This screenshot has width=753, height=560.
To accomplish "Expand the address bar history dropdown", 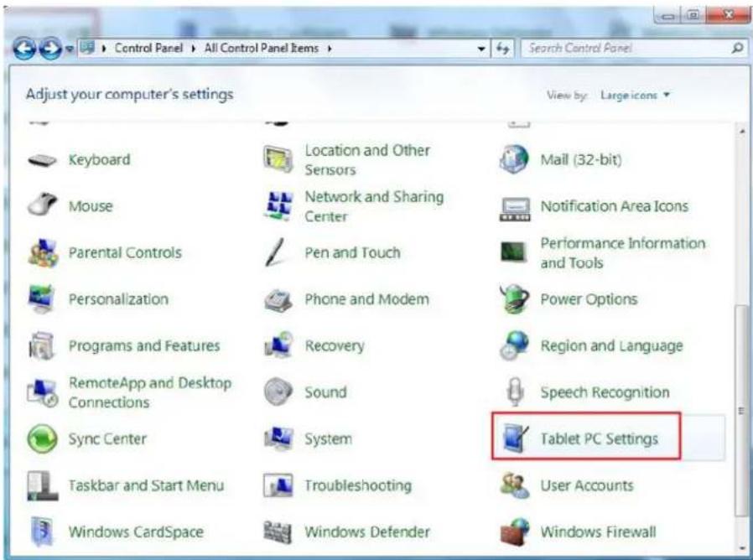I will point(481,49).
